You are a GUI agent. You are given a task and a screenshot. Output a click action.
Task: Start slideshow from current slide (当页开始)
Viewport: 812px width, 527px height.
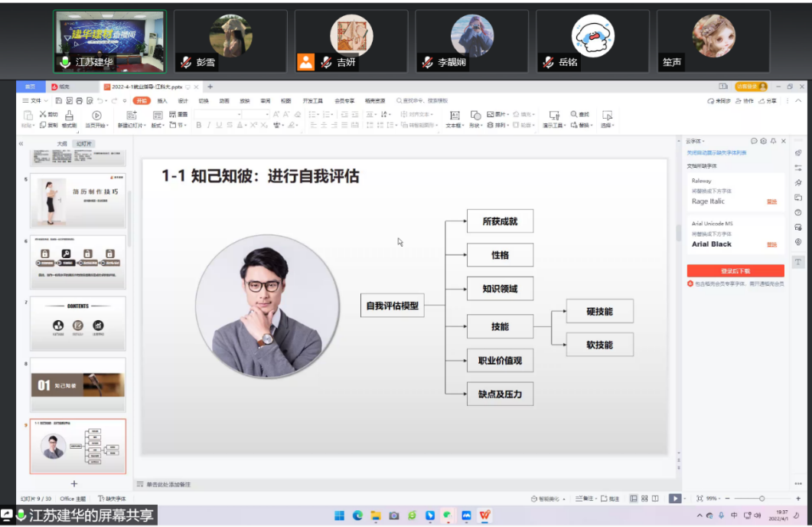96,117
